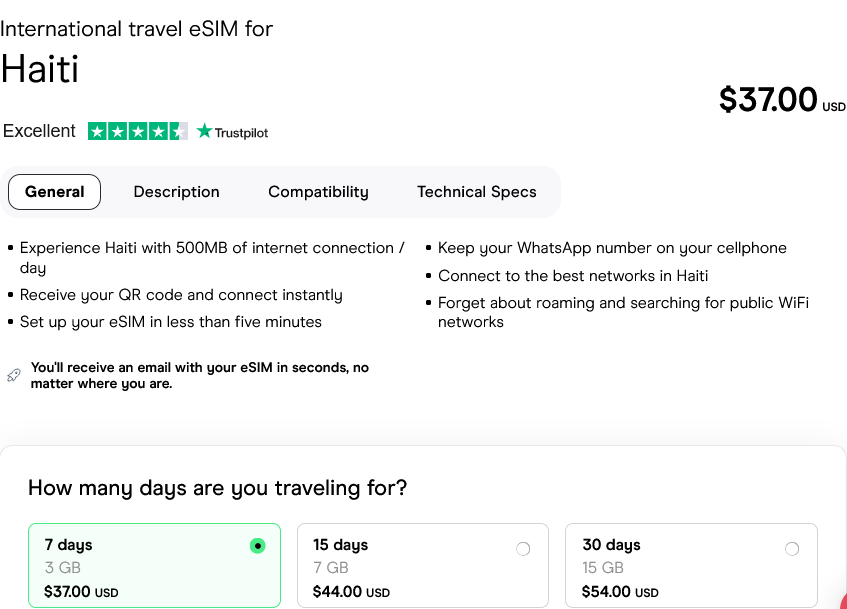
Task: Click the 3 GB data label
Action: click(56, 568)
